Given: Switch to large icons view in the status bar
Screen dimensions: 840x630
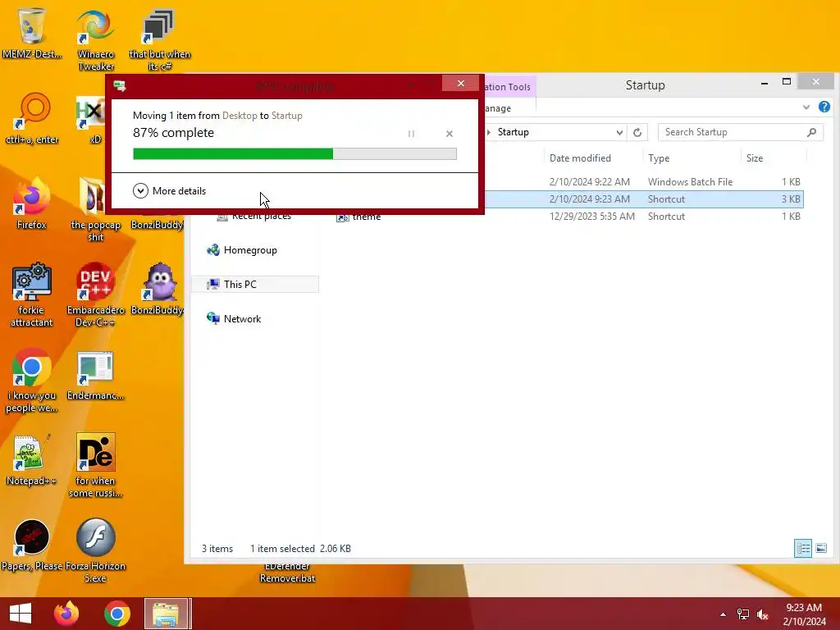Looking at the screenshot, I should click(820, 548).
